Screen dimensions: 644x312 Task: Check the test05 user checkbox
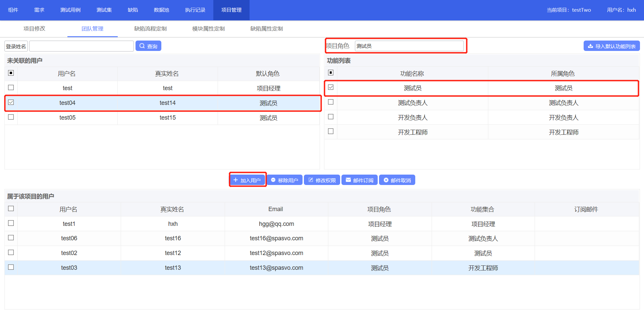pos(11,117)
